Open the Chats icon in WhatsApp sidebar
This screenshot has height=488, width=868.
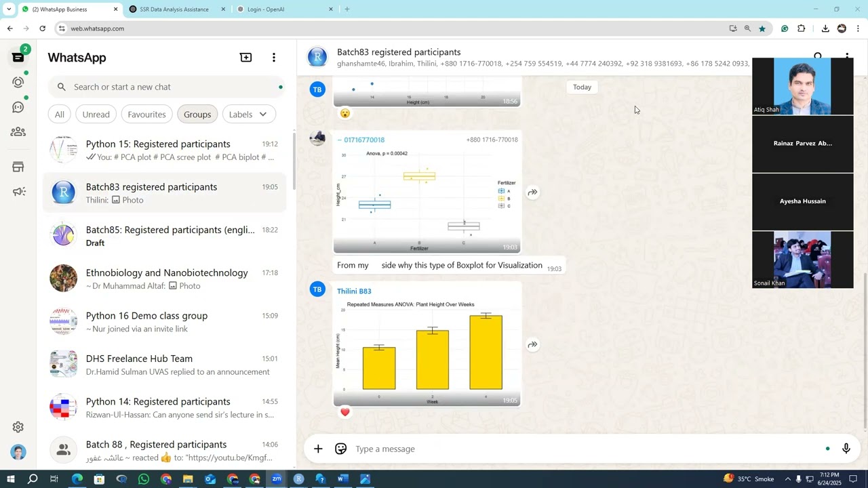(18, 58)
